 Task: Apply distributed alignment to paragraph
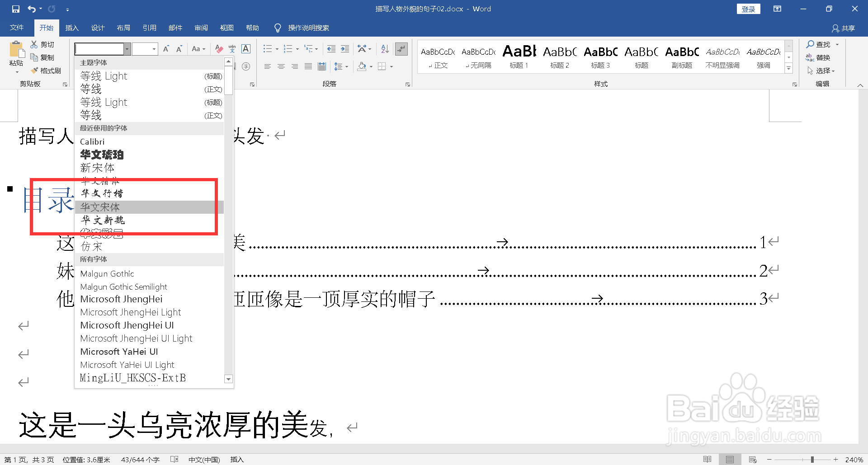[x=322, y=66]
